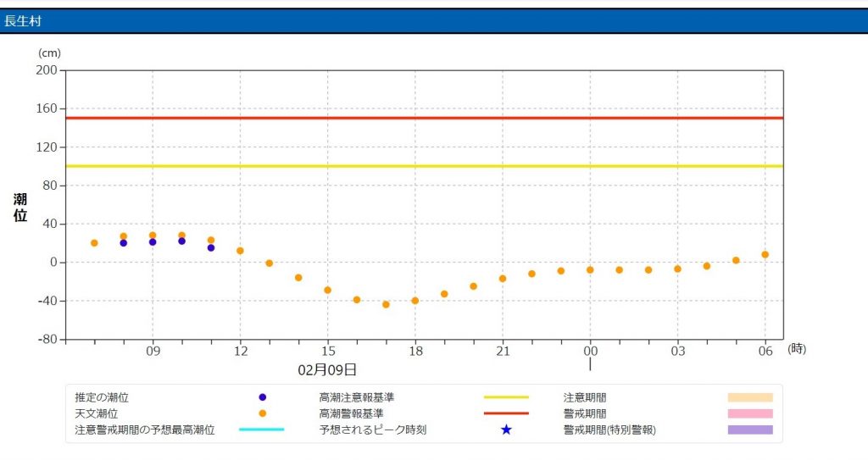868x460 pixels.
Task: Click the (時) unit label
Action: click(797, 349)
